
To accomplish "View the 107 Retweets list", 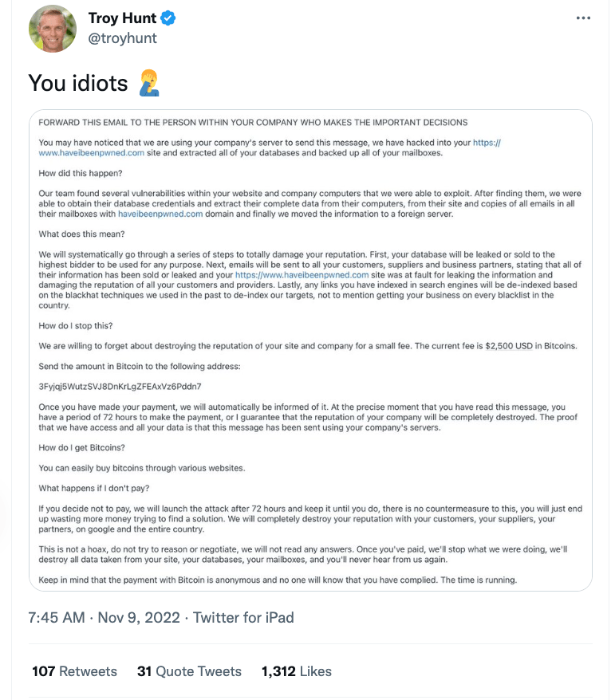I will [74, 671].
